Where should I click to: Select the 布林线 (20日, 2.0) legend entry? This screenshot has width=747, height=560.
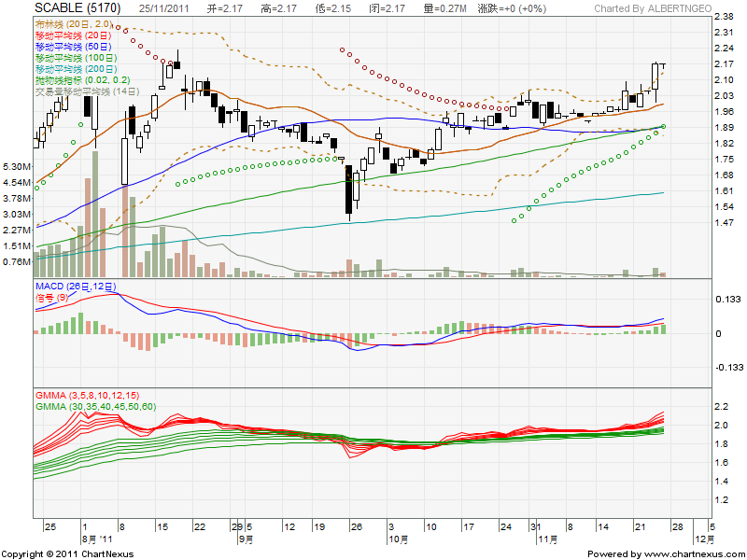tap(74, 22)
